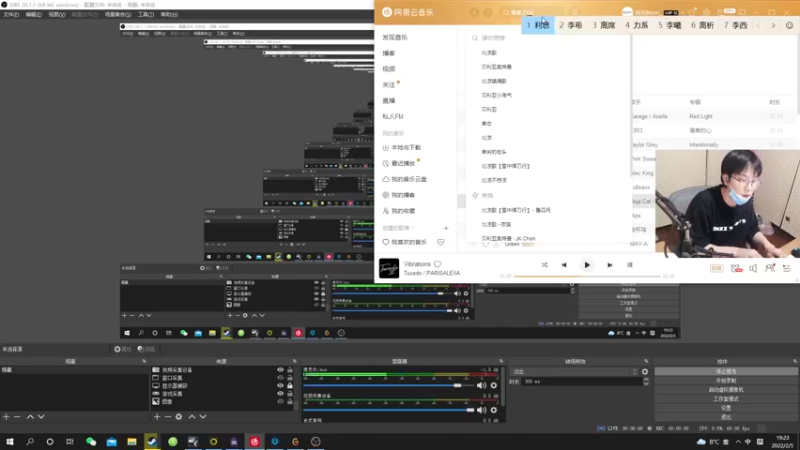Pop out the sources dock panel
The width and height of the screenshot is (800, 450).
click(x=294, y=361)
